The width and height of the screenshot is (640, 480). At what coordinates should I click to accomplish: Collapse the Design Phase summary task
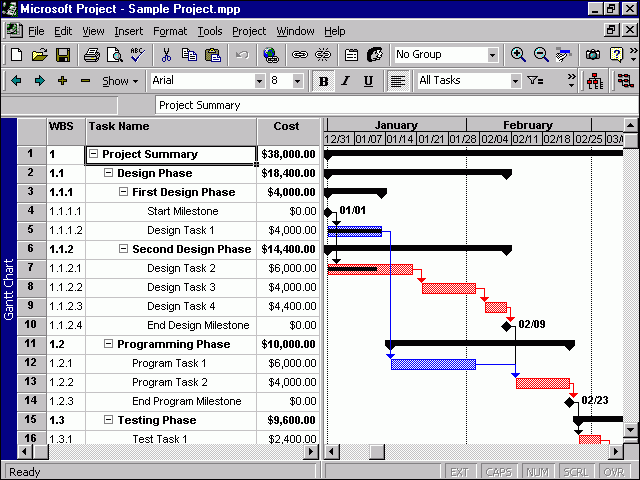109,174
